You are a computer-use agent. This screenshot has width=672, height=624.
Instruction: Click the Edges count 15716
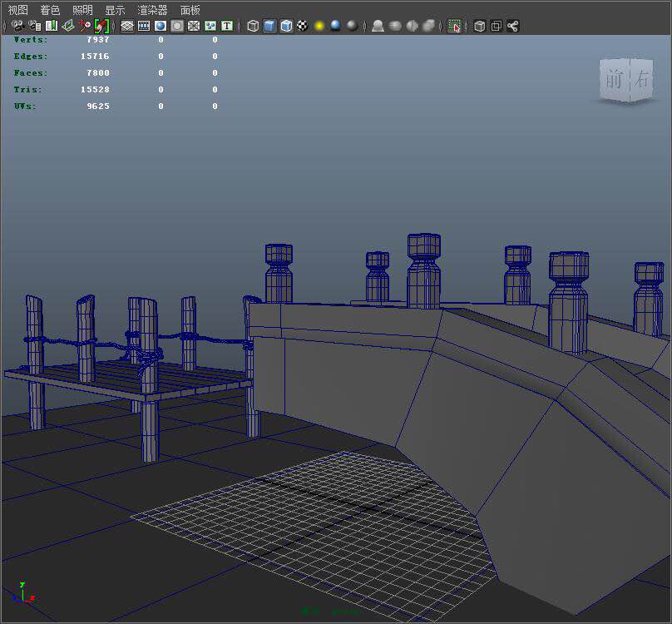pos(95,57)
